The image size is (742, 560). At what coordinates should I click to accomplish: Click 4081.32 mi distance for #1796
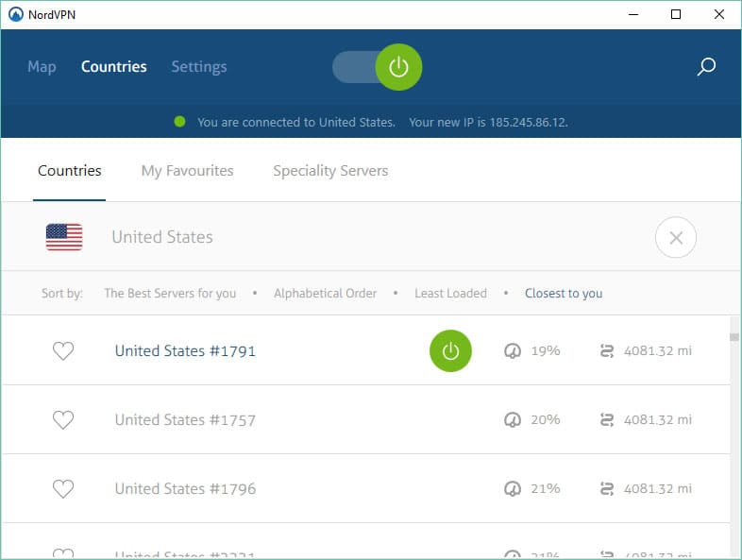point(658,488)
